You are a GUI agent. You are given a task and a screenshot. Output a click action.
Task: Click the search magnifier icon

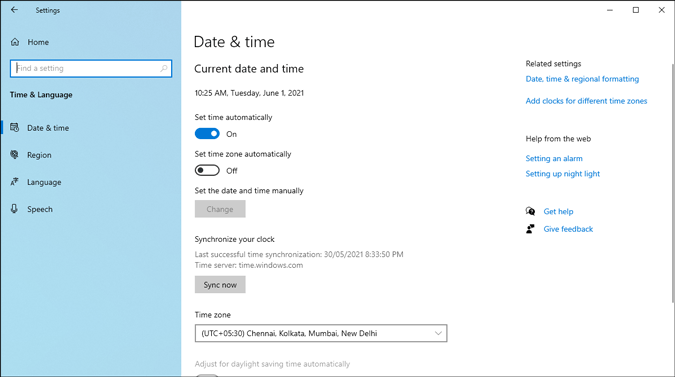(x=164, y=68)
